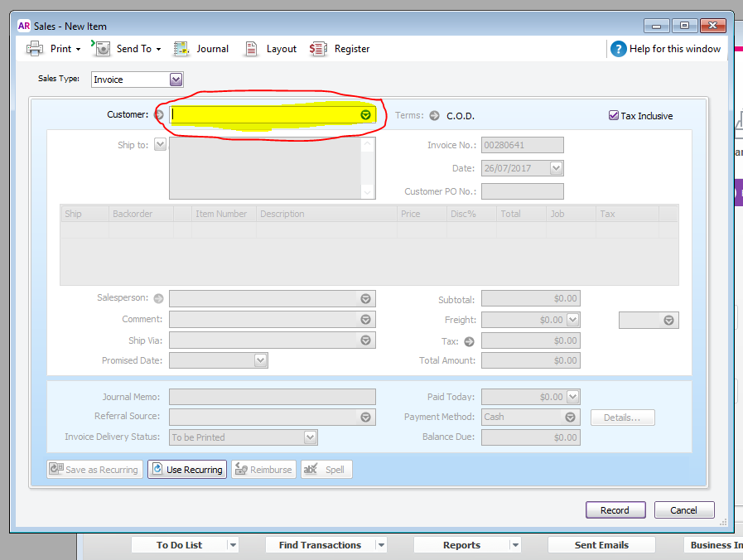Open the To Do List tab
The width and height of the screenshot is (743, 560).
[179, 545]
